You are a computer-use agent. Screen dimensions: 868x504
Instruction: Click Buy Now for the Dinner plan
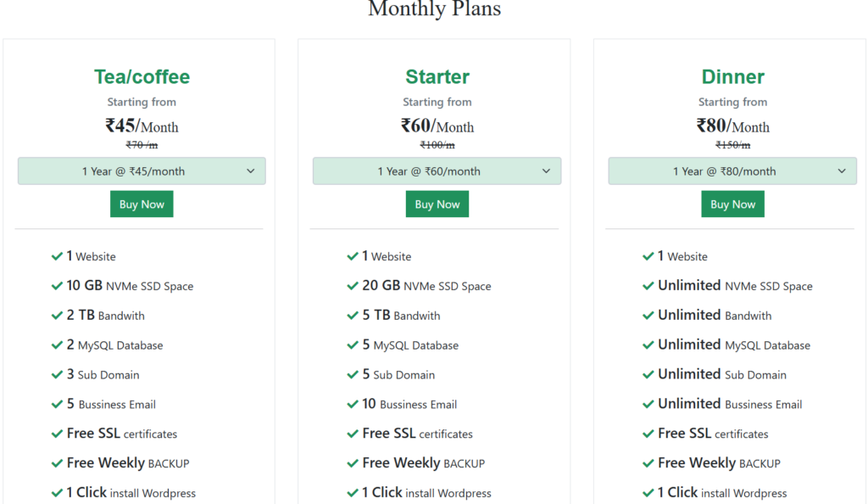[732, 204]
